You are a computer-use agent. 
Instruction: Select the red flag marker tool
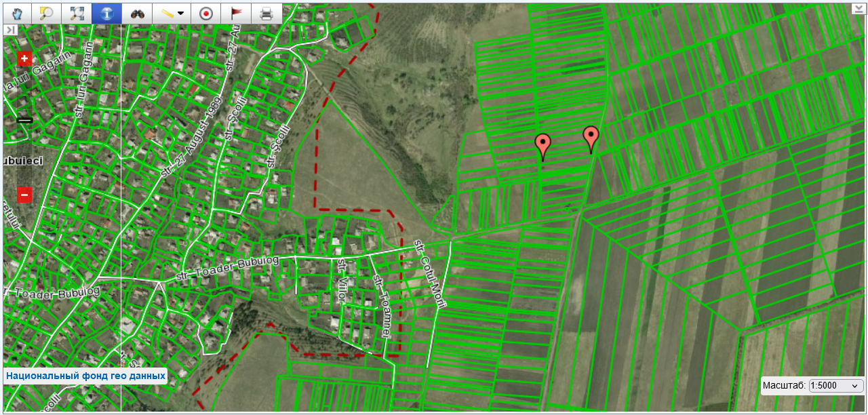(x=236, y=14)
